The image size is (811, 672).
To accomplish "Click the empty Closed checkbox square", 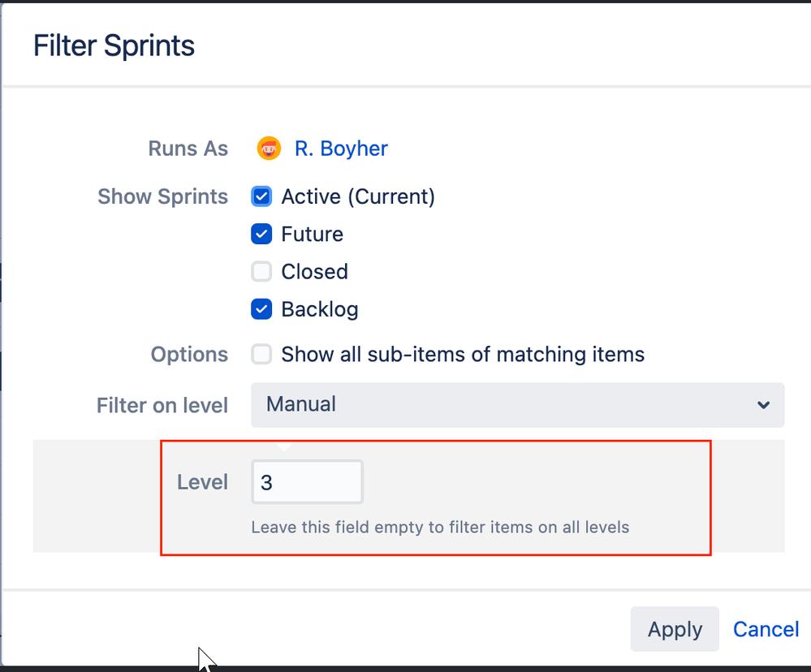I will point(261,271).
